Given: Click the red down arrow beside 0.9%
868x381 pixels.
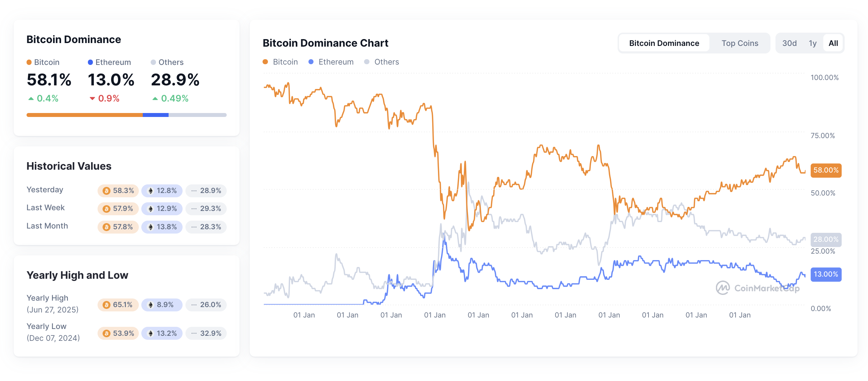Looking at the screenshot, I should click(x=92, y=98).
